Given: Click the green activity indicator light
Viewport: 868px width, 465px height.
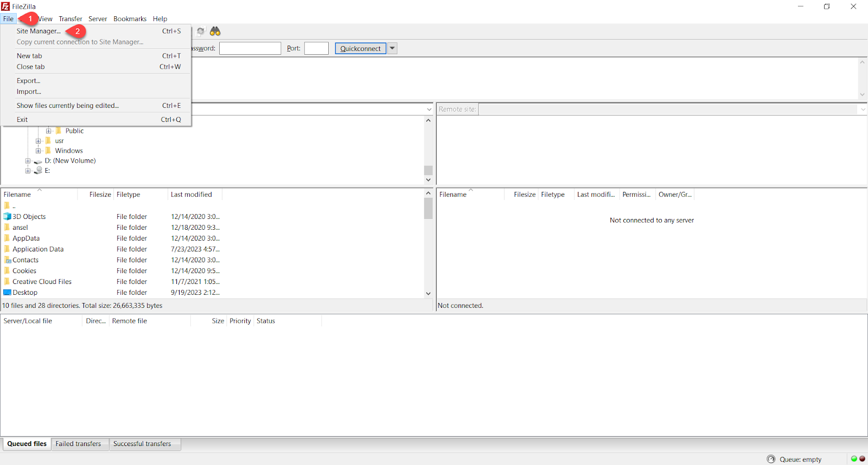Looking at the screenshot, I should coord(854,459).
